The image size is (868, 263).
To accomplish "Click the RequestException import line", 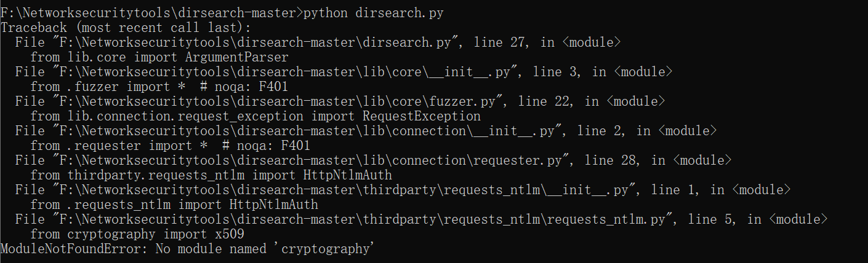I will (x=255, y=116).
